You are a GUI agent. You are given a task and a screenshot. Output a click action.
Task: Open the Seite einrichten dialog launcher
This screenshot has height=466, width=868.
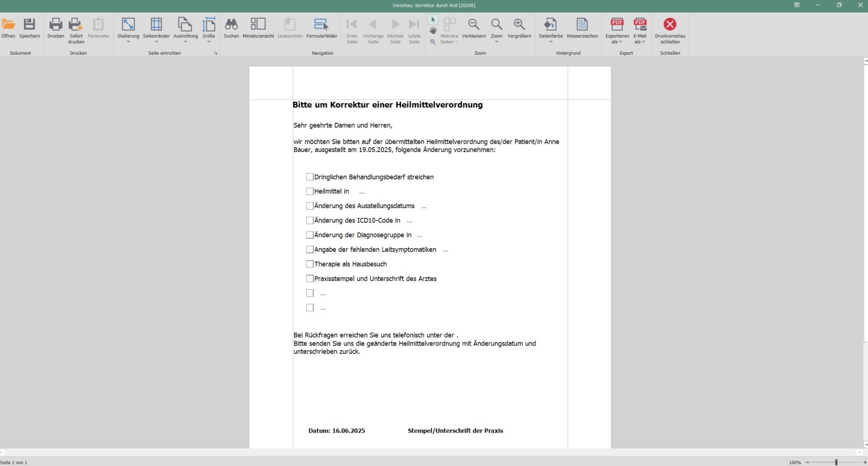click(x=215, y=53)
